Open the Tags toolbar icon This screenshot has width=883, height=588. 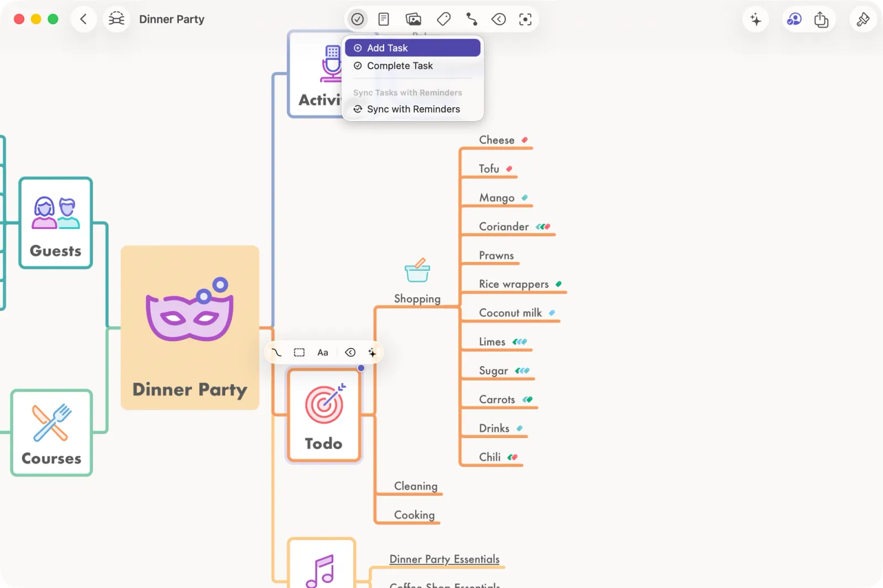444,19
